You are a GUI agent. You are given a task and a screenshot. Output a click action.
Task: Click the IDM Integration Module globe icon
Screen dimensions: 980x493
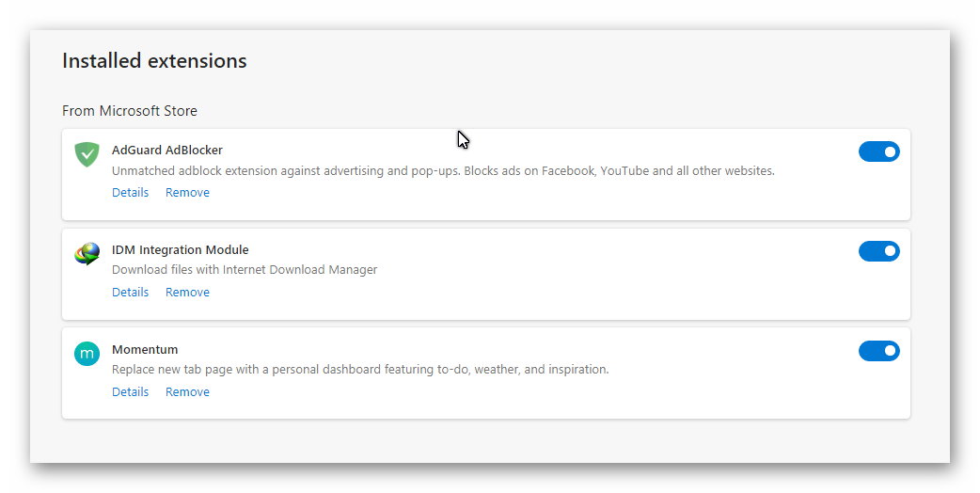click(x=87, y=254)
